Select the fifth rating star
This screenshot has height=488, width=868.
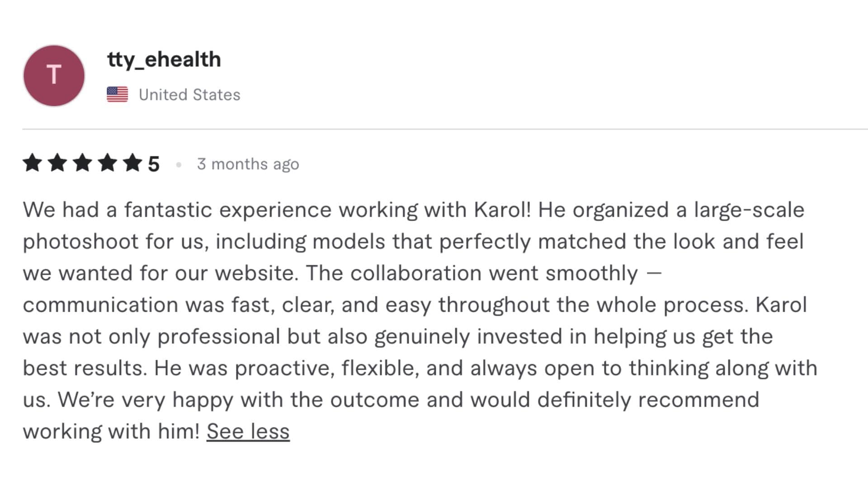(133, 163)
